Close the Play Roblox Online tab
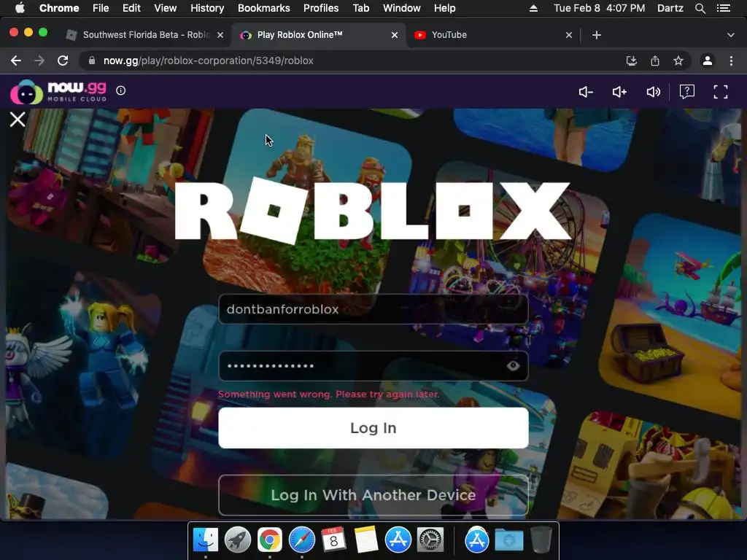The width and height of the screenshot is (747, 560). pos(395,35)
